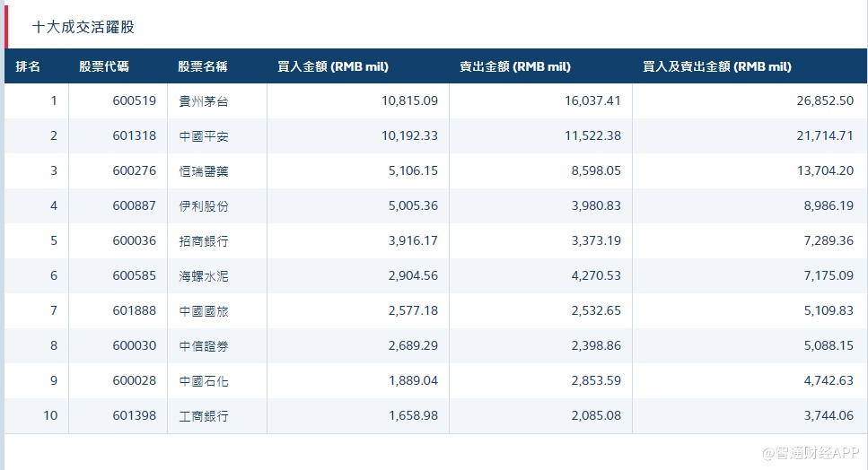Select total amount 5,109.83
The height and width of the screenshot is (470, 868).
[829, 310]
